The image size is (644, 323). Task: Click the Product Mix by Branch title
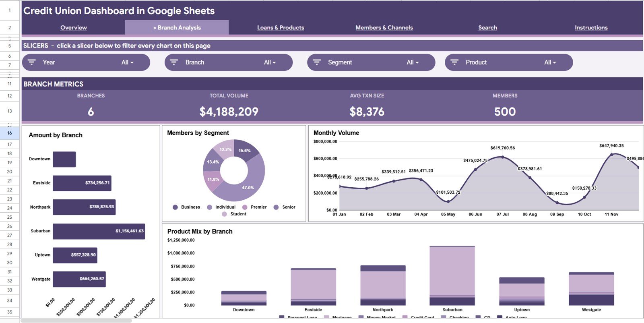200,232
